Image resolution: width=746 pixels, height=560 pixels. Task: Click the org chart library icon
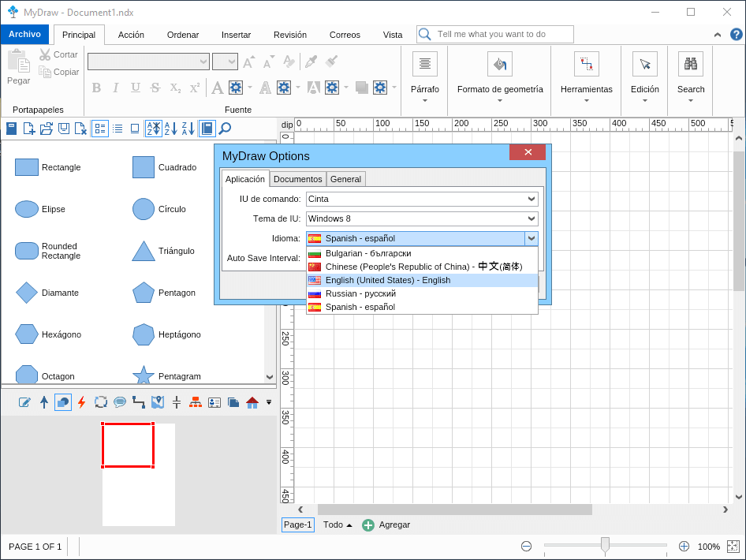point(196,402)
